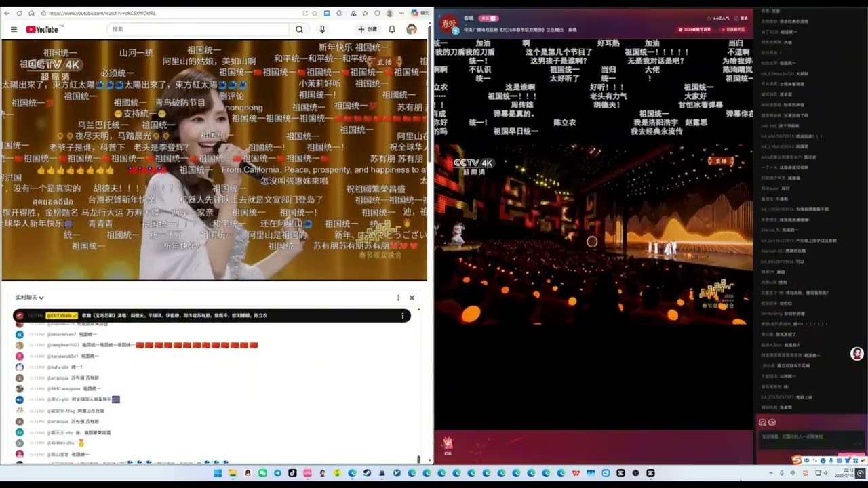Viewport: 868px width, 488px height.
Task: Click the floating avatar on chat sidebar
Action: 857,354
